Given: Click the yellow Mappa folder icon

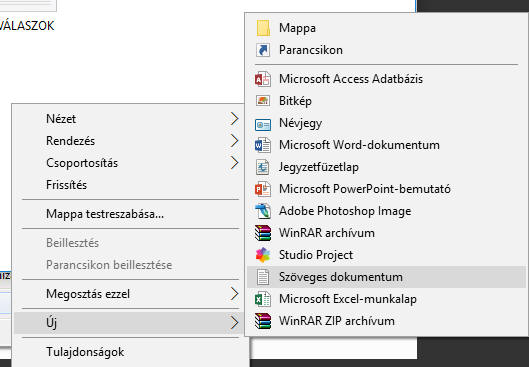Looking at the screenshot, I should coord(263,28).
